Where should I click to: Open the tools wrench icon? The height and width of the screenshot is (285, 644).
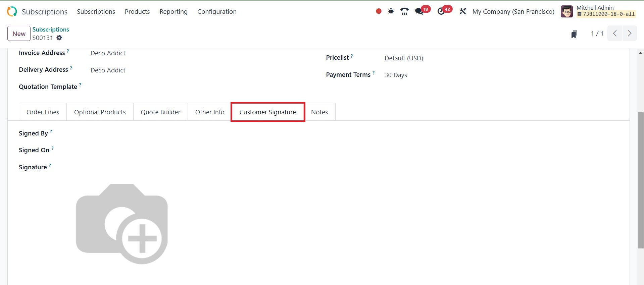(x=462, y=11)
